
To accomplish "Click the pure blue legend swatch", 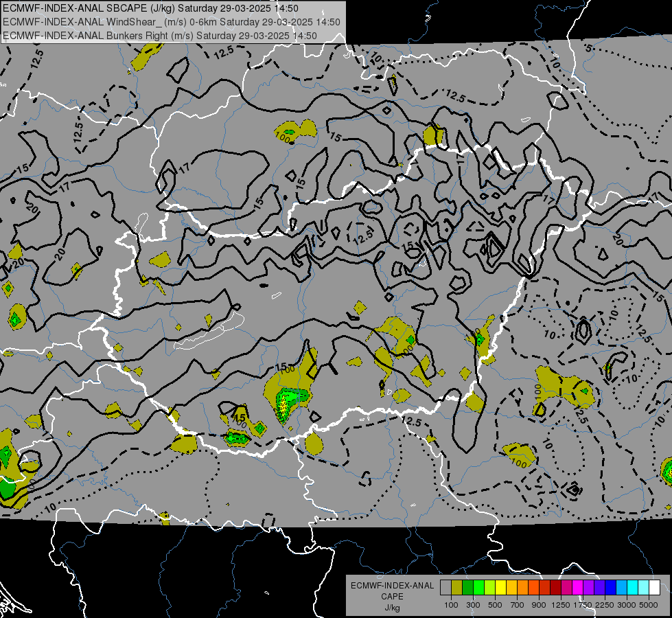I will [x=611, y=587].
